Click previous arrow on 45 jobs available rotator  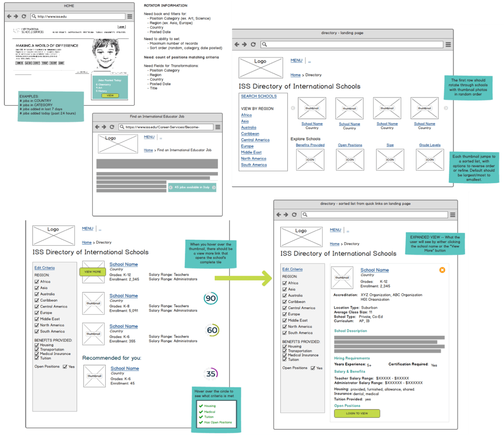(171, 187)
